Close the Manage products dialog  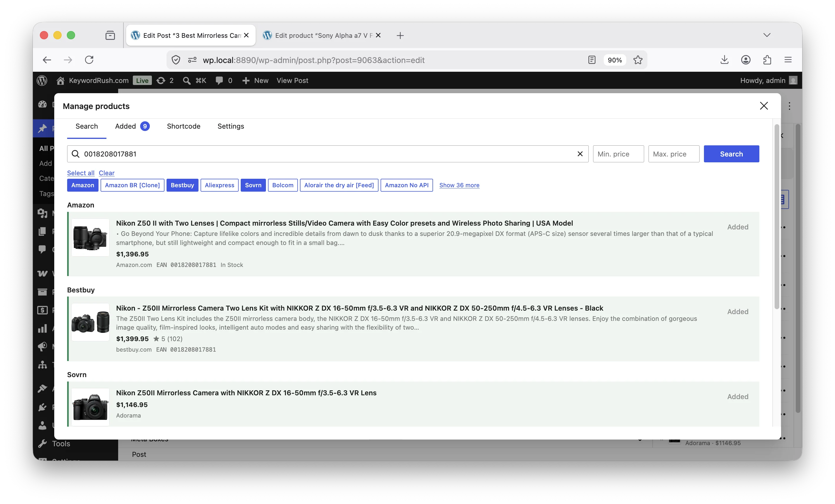tap(763, 106)
